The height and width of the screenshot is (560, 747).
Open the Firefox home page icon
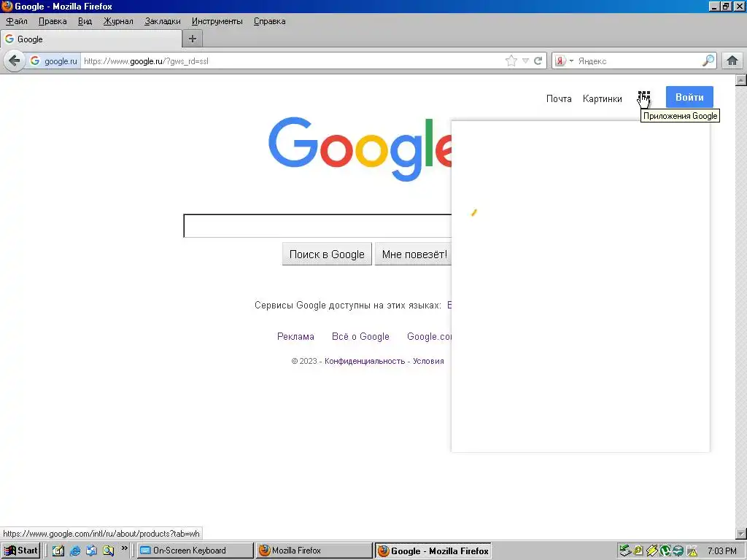point(732,61)
